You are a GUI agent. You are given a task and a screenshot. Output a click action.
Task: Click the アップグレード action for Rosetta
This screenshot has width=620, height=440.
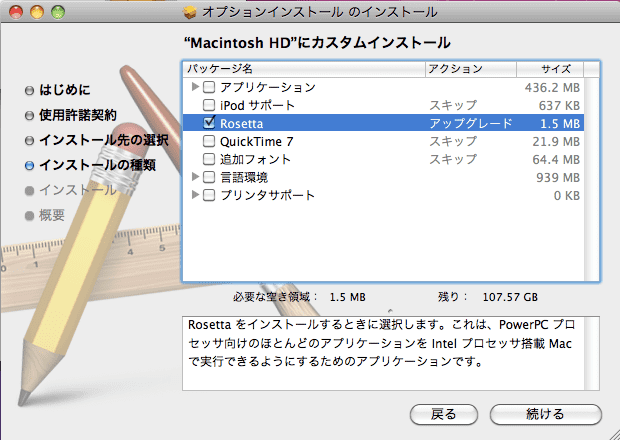tap(471, 123)
